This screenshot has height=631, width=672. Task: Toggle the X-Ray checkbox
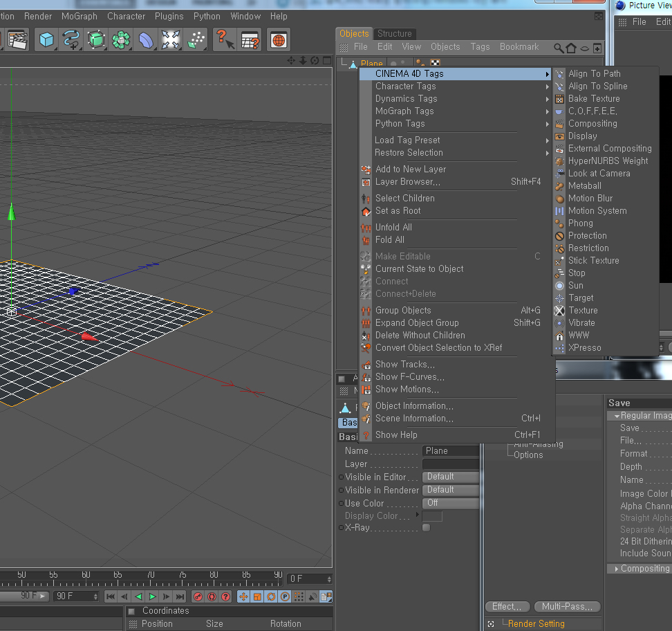click(x=426, y=528)
